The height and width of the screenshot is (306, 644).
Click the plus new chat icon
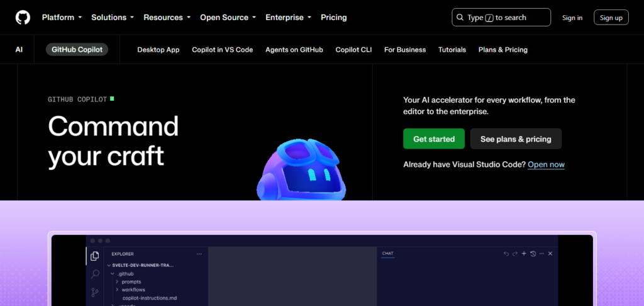(524, 254)
